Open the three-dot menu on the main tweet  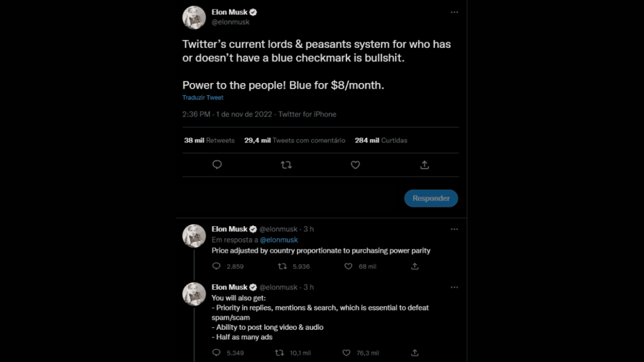click(x=454, y=12)
